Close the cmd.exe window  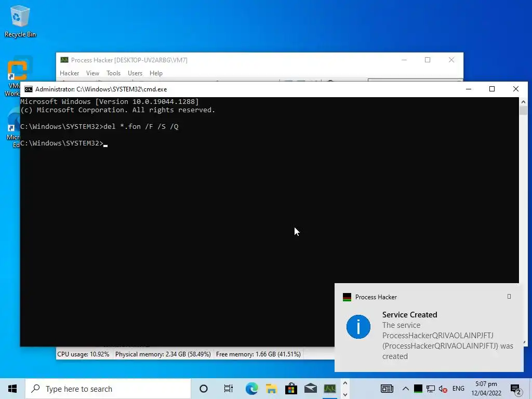[516, 89]
